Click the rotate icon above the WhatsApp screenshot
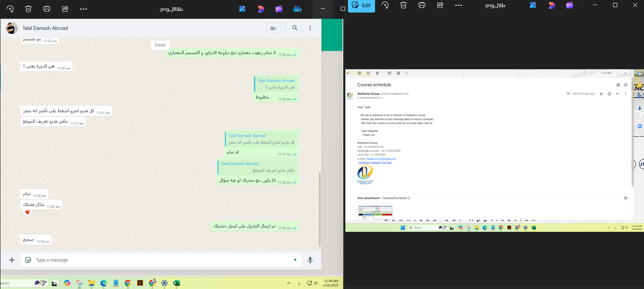The image size is (644, 289). tap(10, 9)
